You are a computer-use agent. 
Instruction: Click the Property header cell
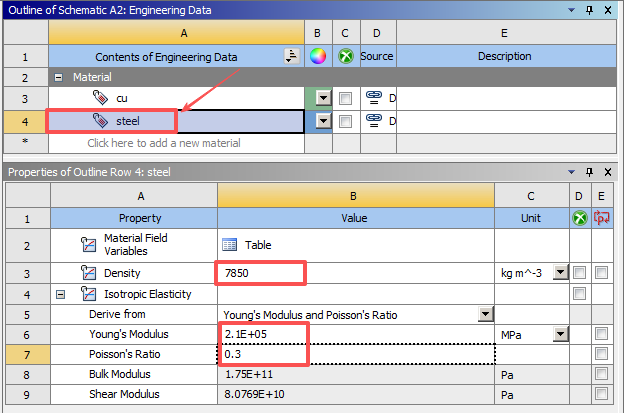[x=134, y=218]
